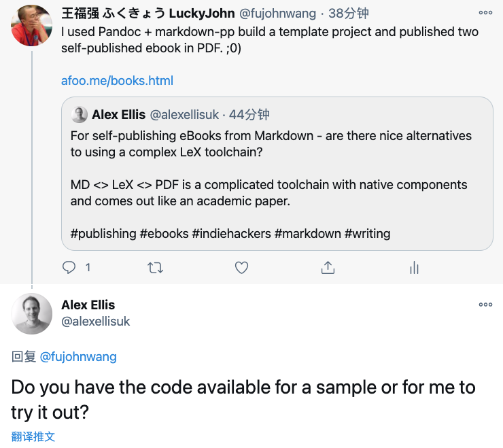Open the afoo.me/books.html link
The height and width of the screenshot is (448, 503).
117,81
